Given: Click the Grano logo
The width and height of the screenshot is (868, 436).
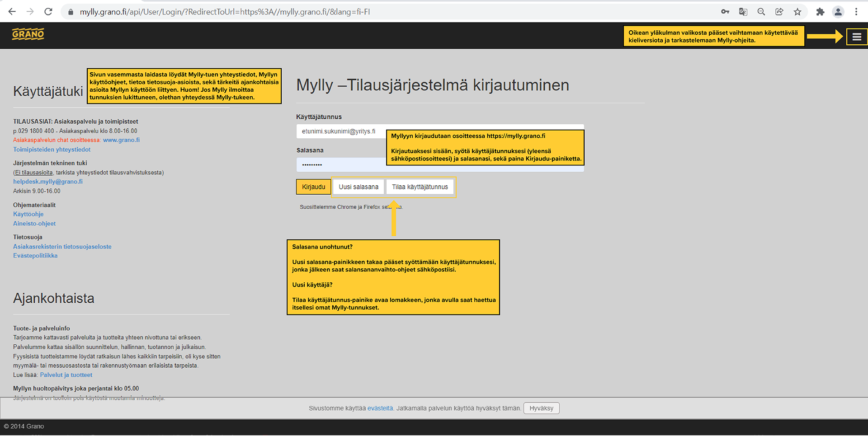Looking at the screenshot, I should coord(28,34).
